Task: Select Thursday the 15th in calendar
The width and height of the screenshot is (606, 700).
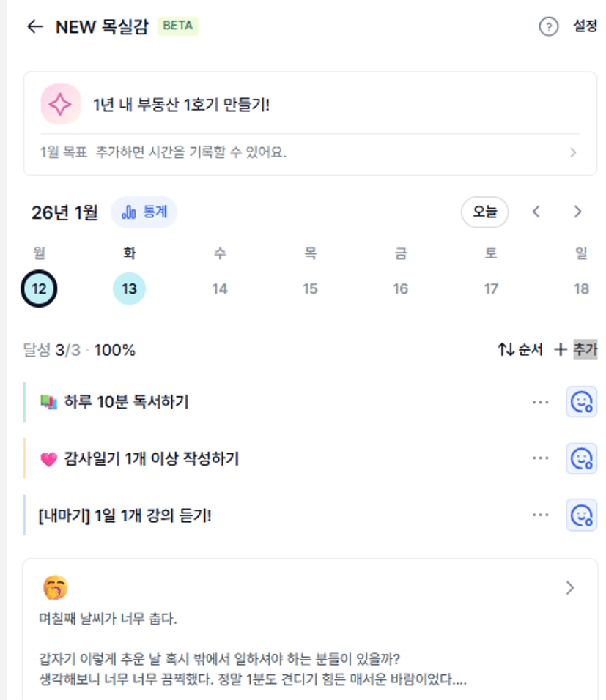Action: (310, 288)
